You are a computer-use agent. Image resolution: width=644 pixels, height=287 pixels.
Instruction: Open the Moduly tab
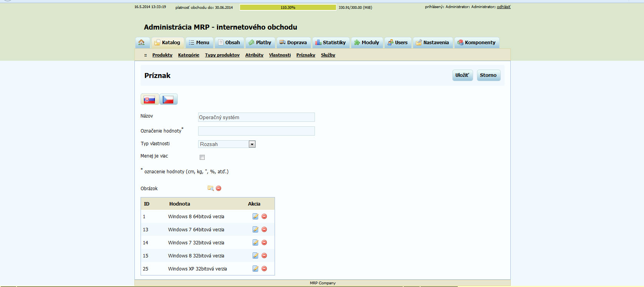(x=367, y=43)
